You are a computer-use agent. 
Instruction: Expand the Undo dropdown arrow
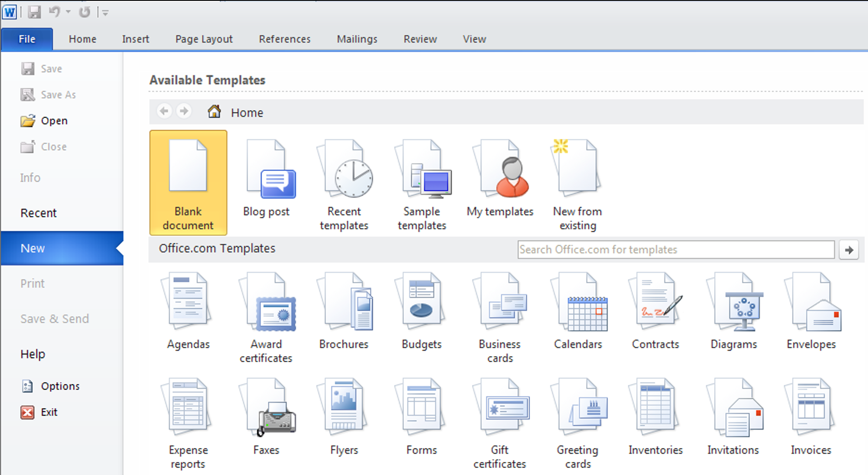click(68, 12)
